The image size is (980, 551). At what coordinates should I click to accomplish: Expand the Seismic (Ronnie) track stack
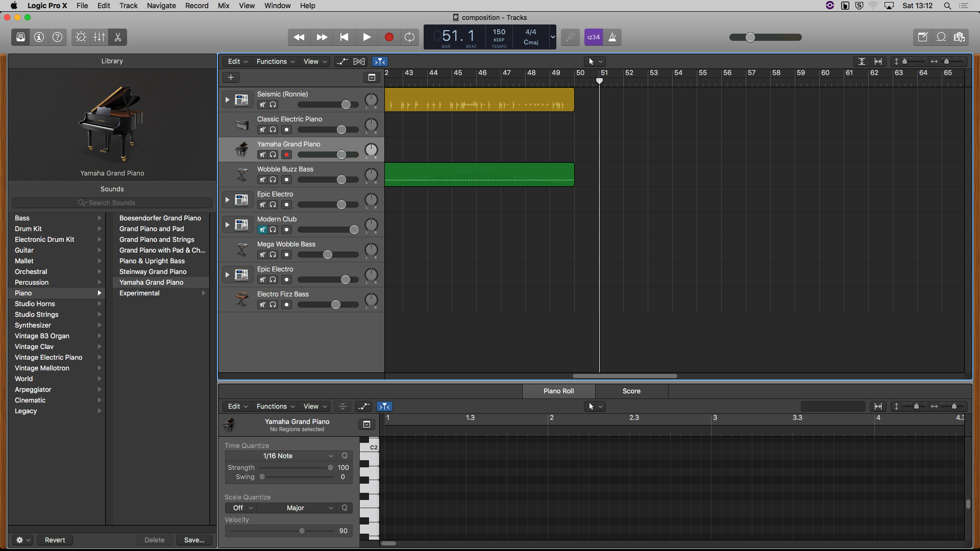click(x=227, y=100)
